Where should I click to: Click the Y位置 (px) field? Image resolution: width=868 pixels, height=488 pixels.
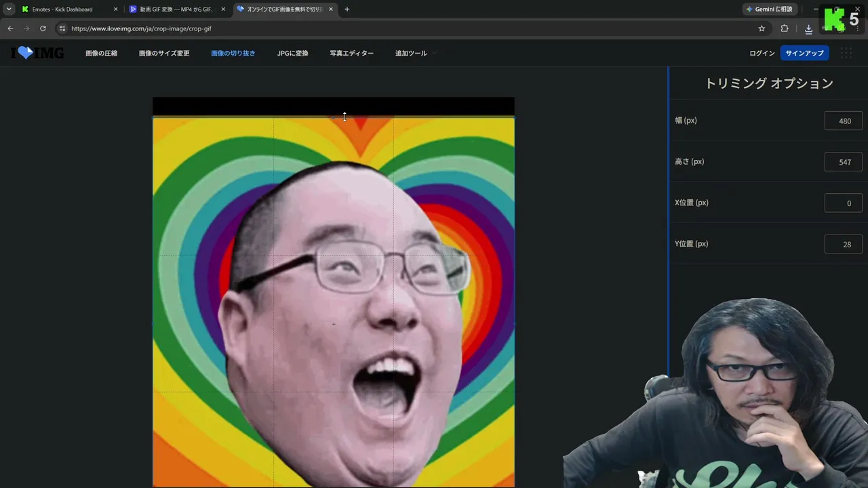(x=844, y=244)
